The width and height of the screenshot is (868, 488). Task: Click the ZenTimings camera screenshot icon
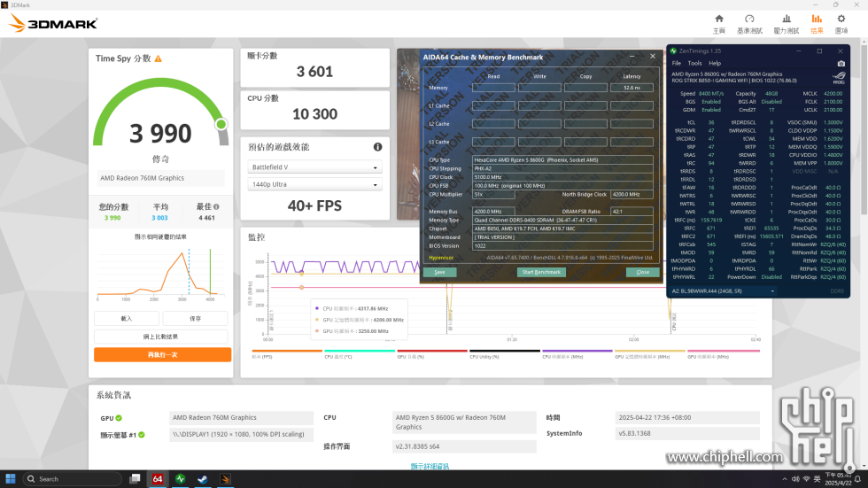click(841, 64)
